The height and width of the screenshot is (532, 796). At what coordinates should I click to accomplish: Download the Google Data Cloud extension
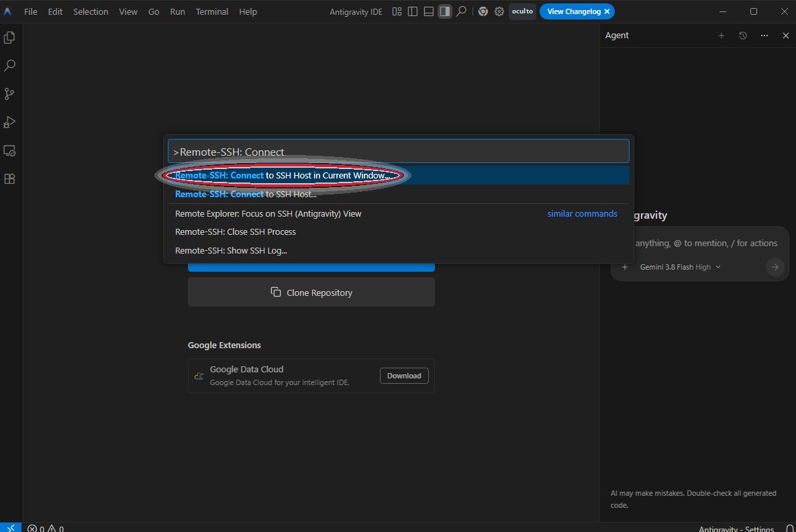[404, 376]
